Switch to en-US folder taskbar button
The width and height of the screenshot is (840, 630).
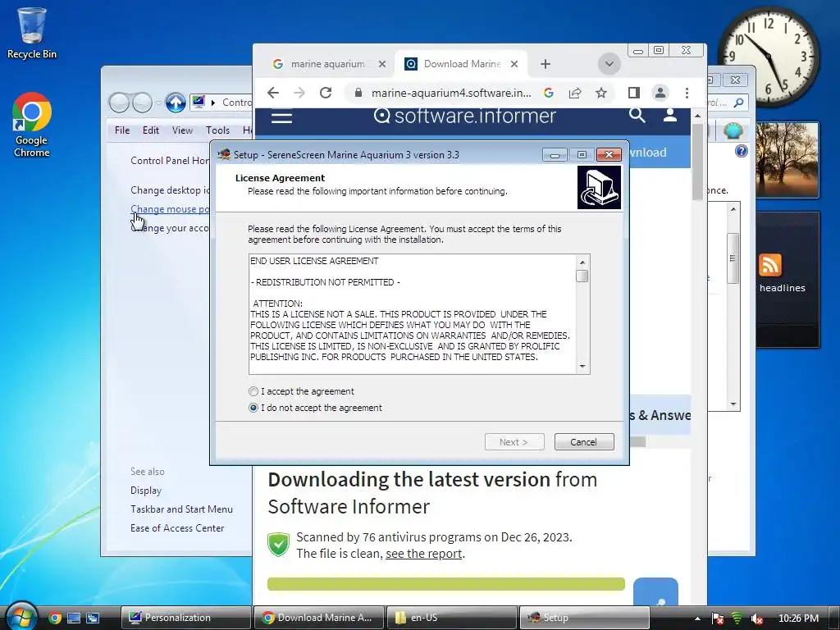(x=452, y=618)
